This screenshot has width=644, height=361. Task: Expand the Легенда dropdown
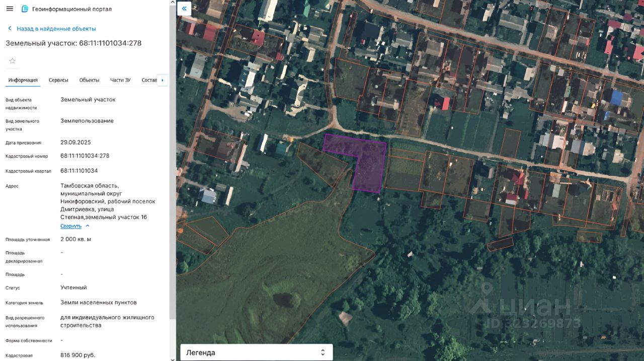257,352
